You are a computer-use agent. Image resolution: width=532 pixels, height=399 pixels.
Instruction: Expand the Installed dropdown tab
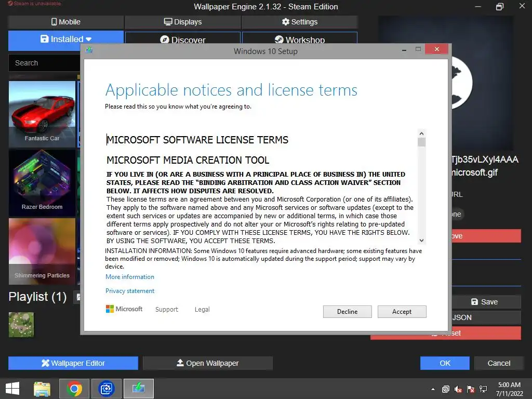[x=66, y=39]
